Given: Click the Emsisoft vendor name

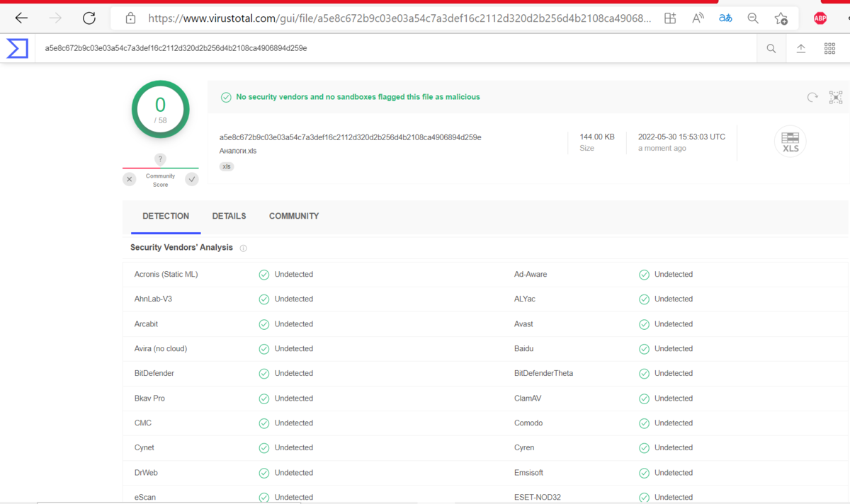Looking at the screenshot, I should pyautogui.click(x=528, y=472).
